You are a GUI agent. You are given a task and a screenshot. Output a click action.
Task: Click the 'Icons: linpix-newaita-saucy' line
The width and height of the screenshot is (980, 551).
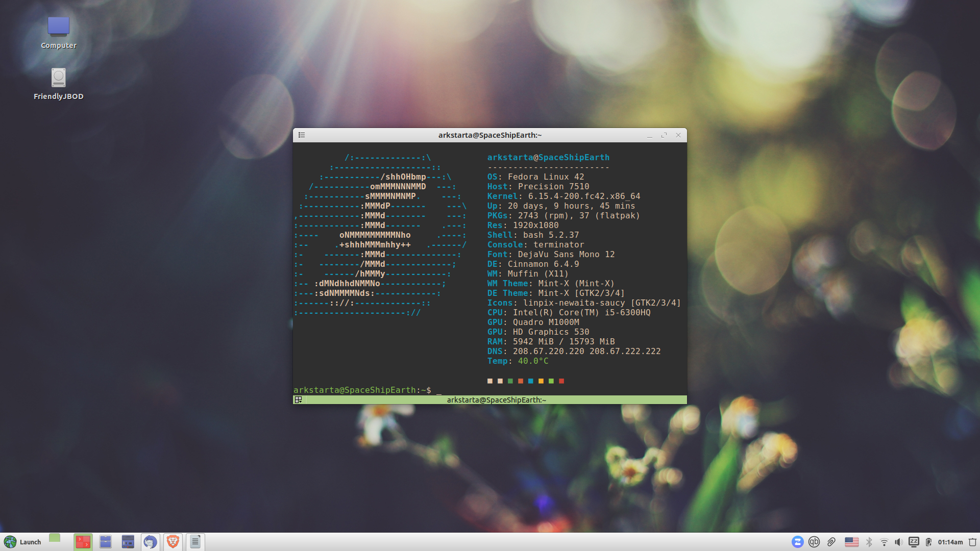tap(584, 303)
